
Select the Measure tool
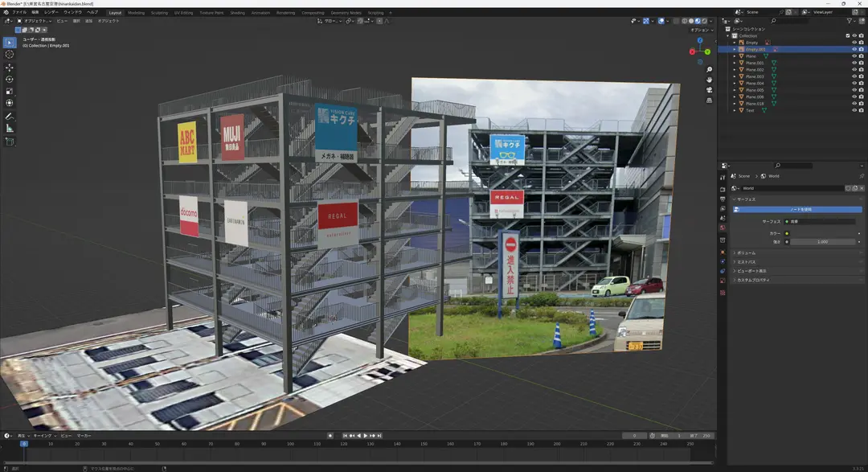10,129
